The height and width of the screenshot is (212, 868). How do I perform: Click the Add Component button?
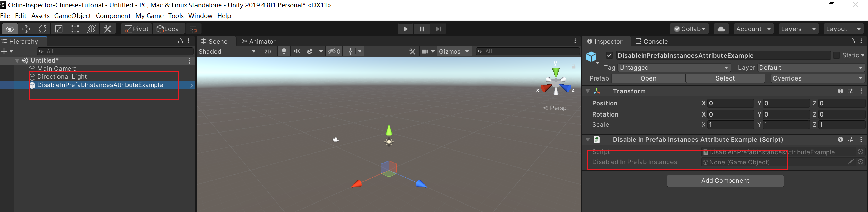[725, 181]
